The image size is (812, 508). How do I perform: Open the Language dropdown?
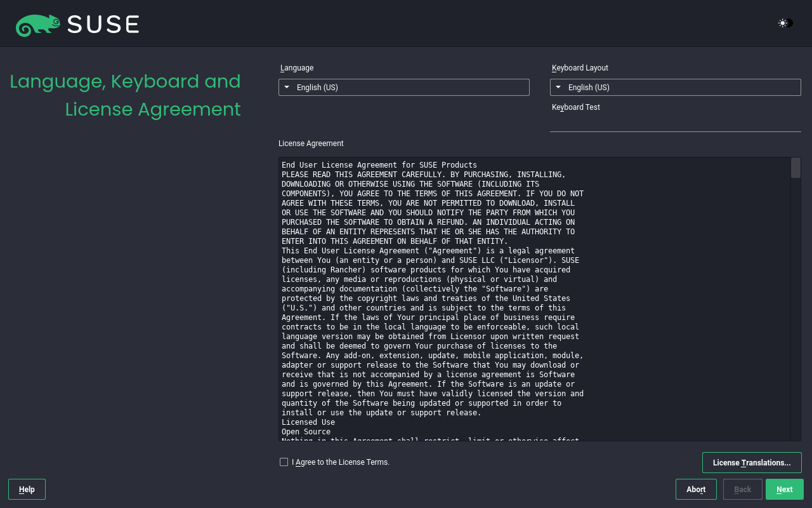(403, 88)
